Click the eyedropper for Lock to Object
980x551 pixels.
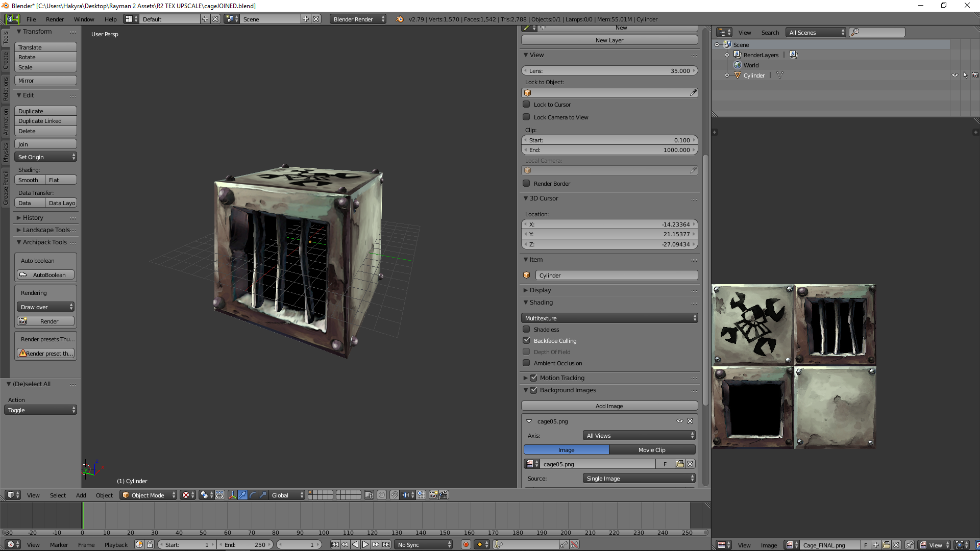[693, 93]
